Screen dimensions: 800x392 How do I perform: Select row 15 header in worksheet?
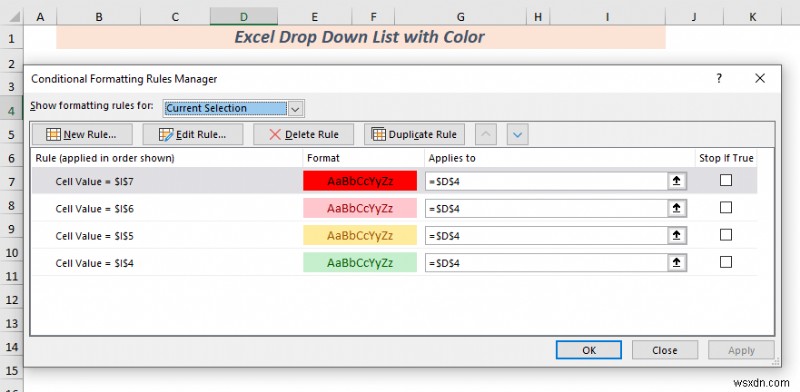tap(11, 371)
